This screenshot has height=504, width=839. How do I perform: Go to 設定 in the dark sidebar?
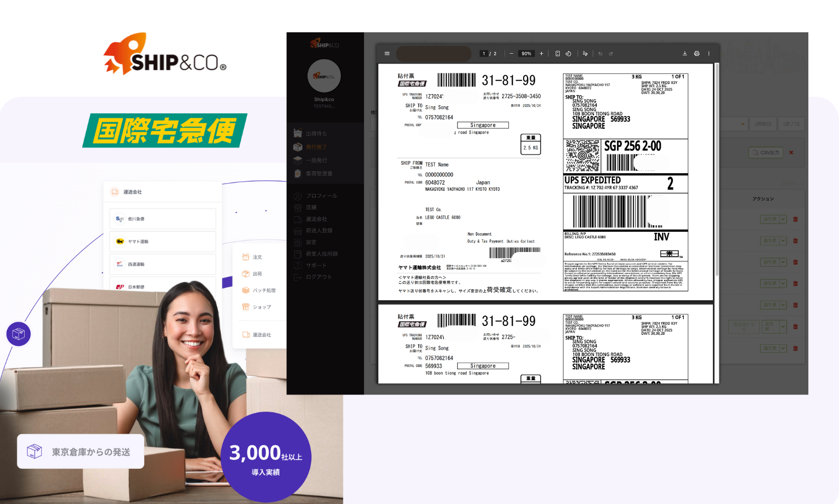(311, 242)
